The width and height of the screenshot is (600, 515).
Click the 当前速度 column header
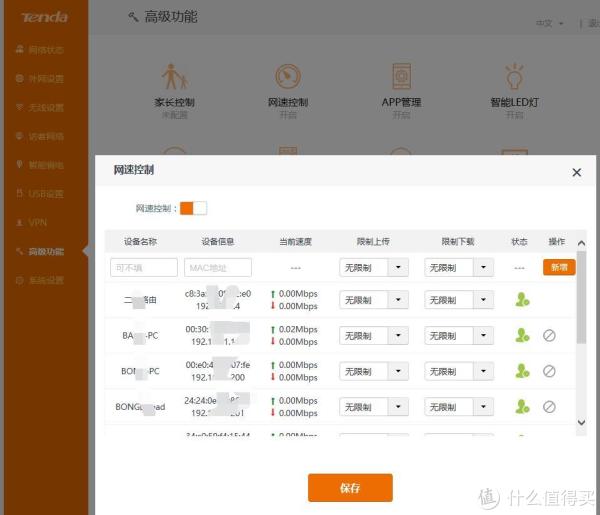pyautogui.click(x=295, y=241)
